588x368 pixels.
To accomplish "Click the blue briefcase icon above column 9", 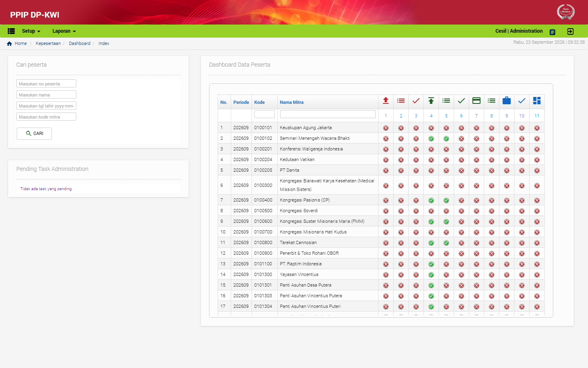I will (x=507, y=101).
